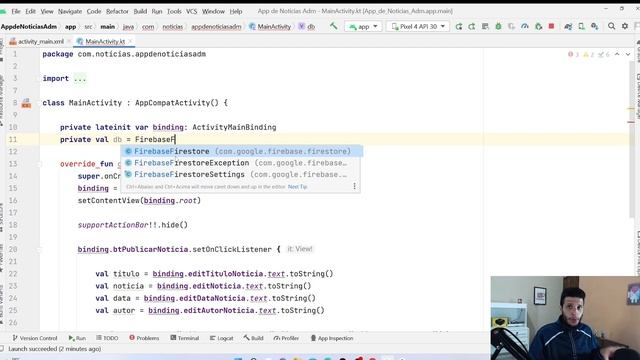Click the Profile app gauge icon
This screenshot has width=640, height=360.
pos(525,27)
